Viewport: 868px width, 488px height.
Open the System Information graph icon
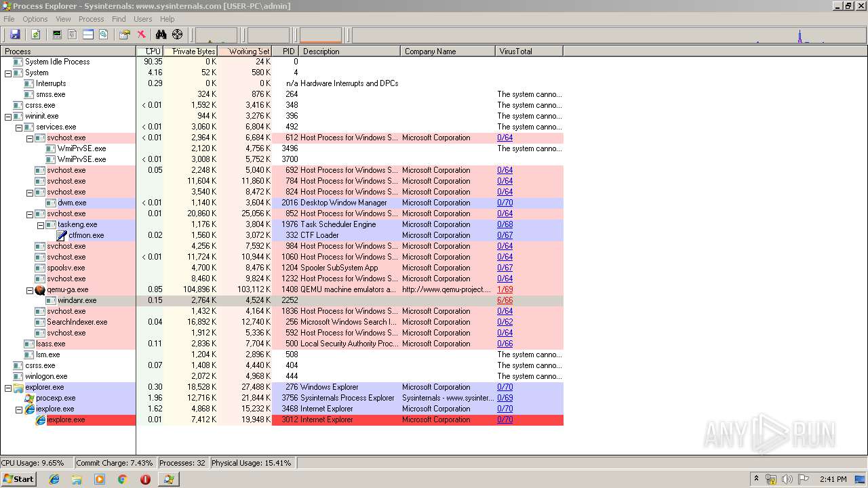pos(57,35)
